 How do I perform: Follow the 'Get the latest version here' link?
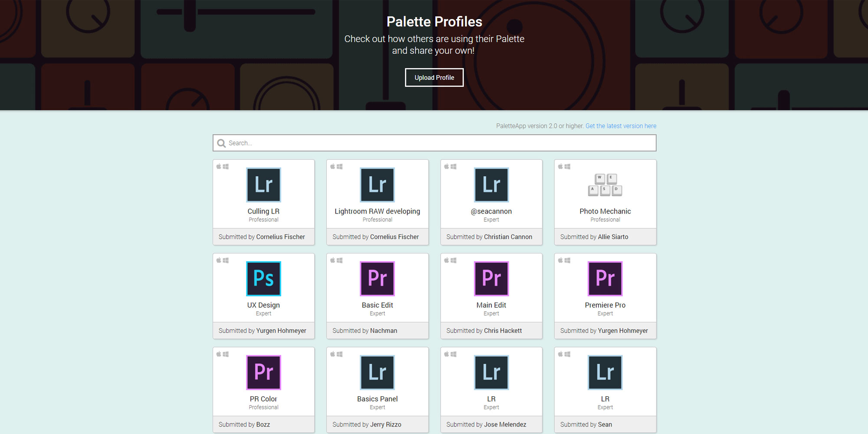tap(621, 126)
